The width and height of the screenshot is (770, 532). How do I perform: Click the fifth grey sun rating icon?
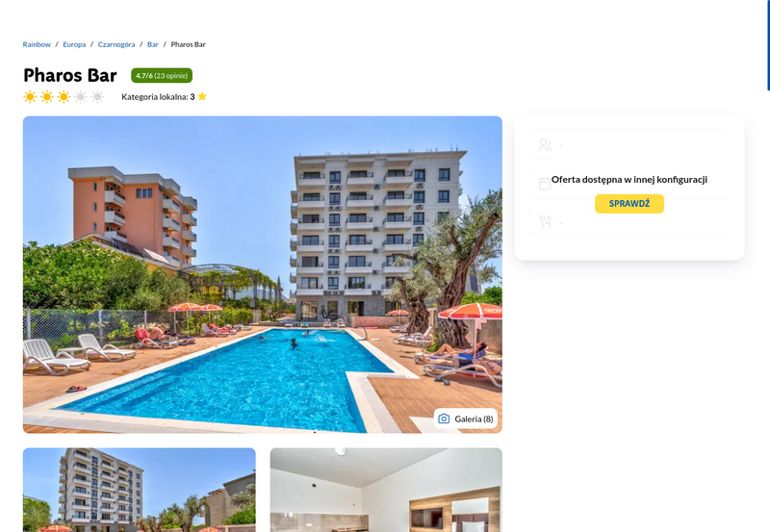coord(98,96)
